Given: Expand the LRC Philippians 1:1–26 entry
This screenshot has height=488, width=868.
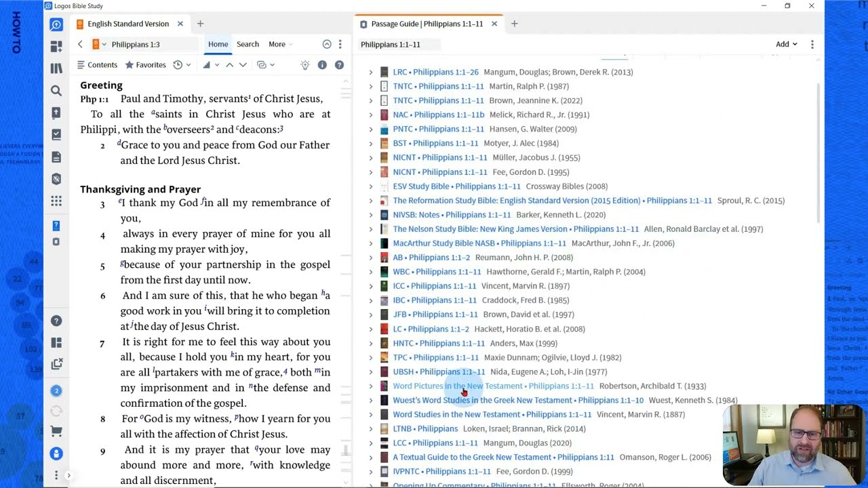Looking at the screenshot, I should (370, 72).
